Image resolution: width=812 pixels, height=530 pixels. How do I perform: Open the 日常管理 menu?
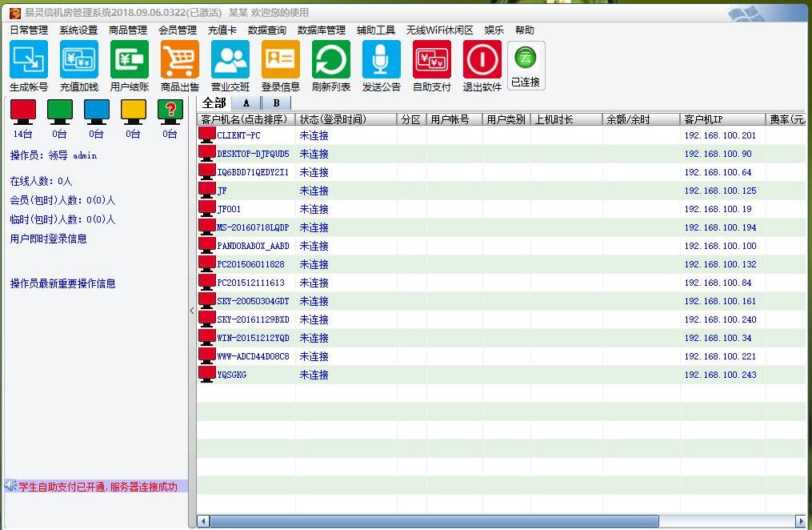pos(29,30)
